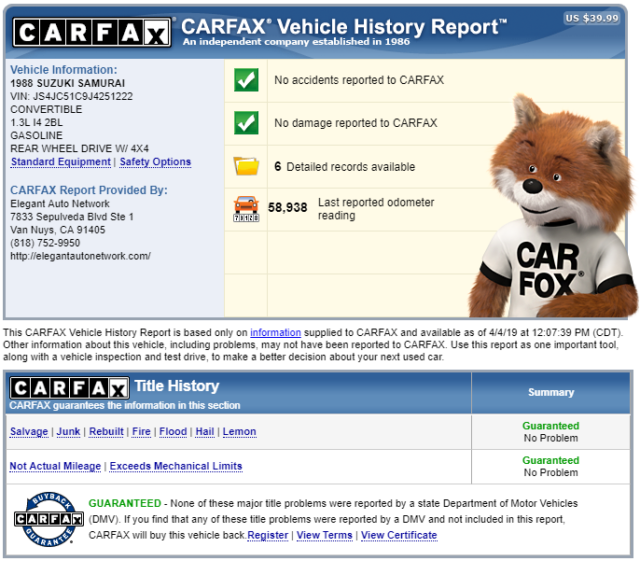The width and height of the screenshot is (640, 561).
Task: Select the Salvage title link
Action: coord(28,432)
